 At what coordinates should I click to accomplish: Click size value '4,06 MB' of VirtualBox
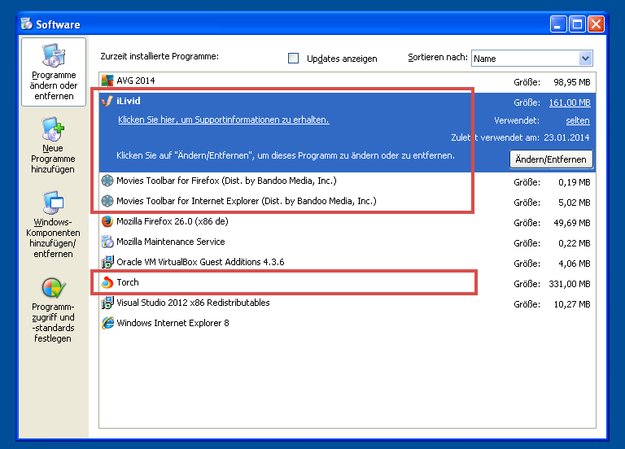point(574,264)
